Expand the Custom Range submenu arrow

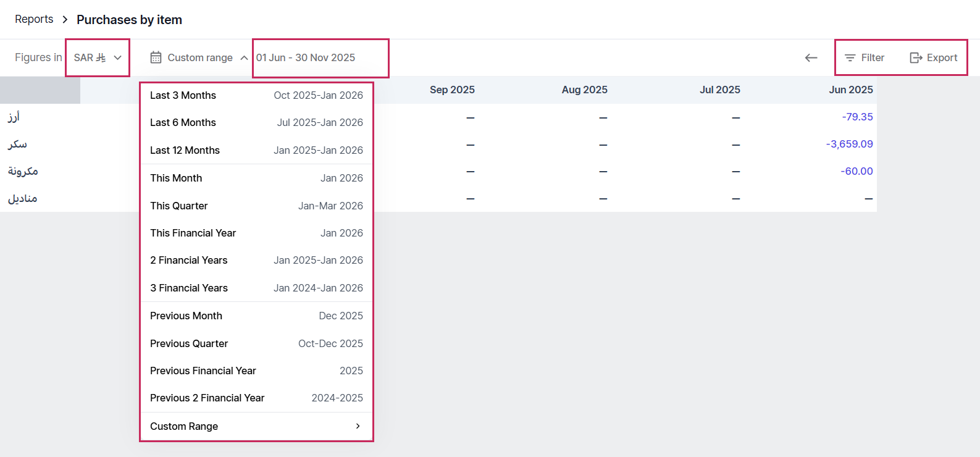point(358,426)
